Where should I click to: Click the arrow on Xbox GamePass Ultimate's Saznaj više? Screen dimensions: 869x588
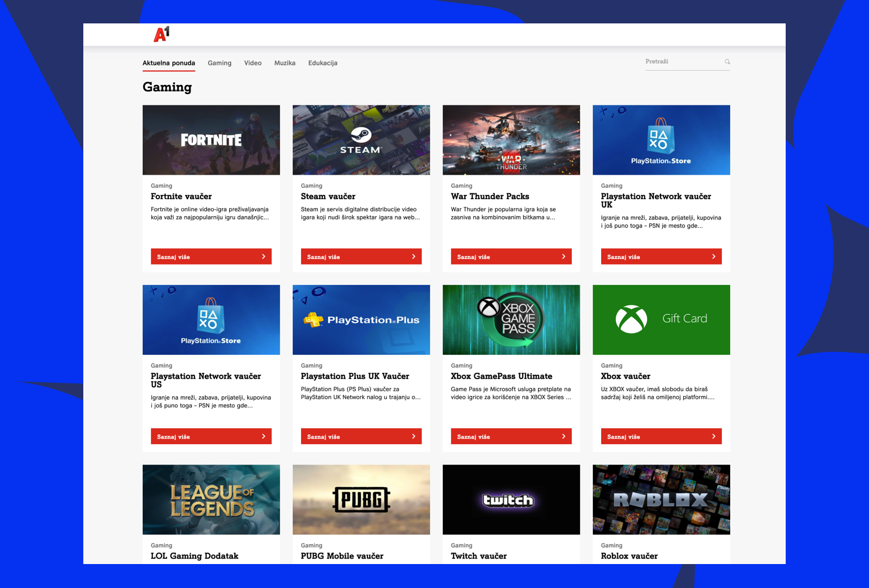tap(564, 436)
